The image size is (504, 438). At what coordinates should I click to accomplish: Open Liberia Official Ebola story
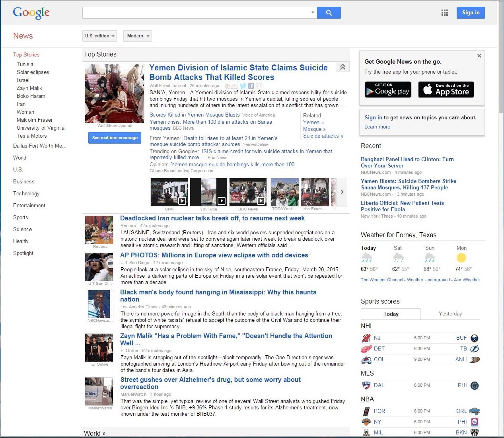402,206
